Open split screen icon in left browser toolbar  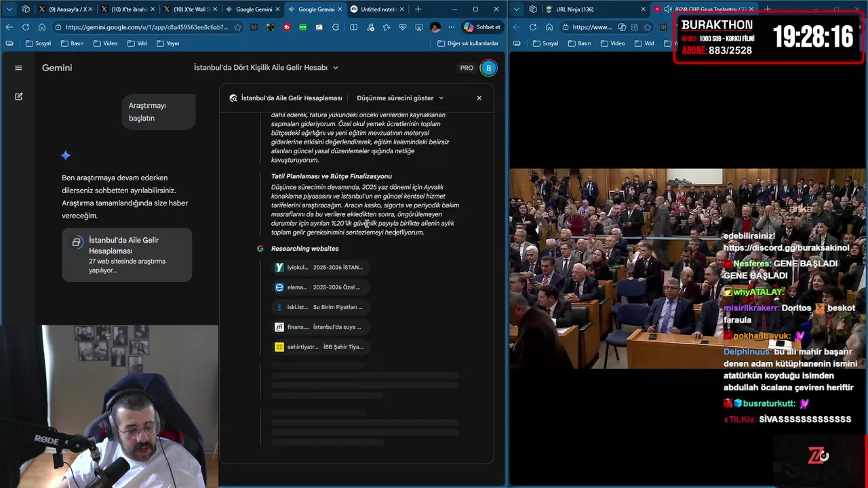[x=353, y=27]
